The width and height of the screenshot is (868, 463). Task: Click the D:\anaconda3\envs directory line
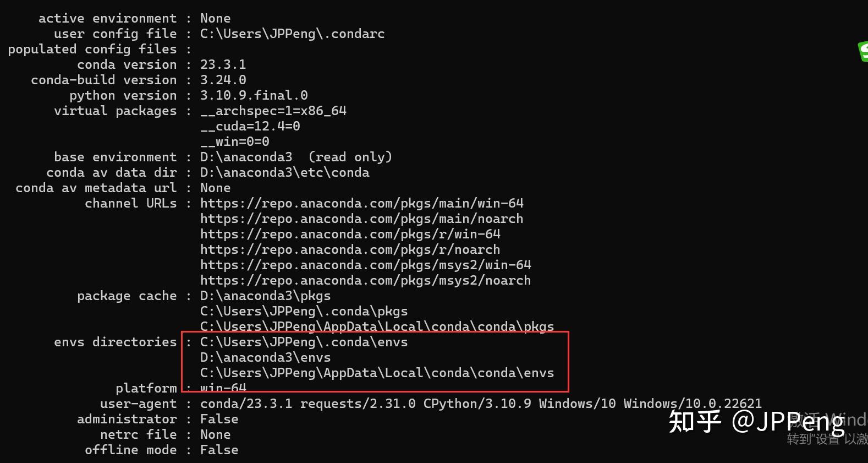[265, 358]
